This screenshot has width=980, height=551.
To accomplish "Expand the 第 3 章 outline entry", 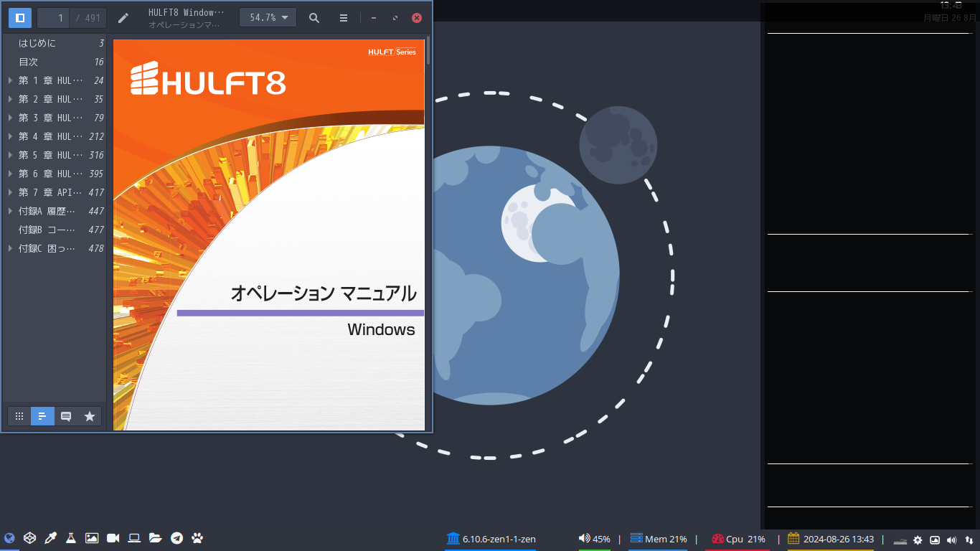I will click(x=10, y=118).
